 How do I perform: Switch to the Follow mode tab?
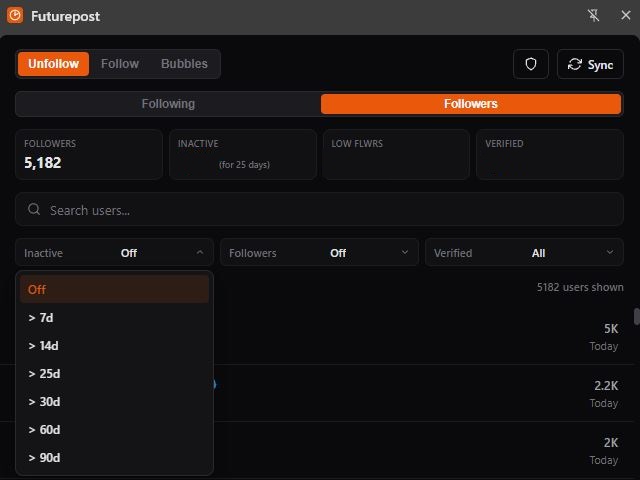click(x=120, y=64)
